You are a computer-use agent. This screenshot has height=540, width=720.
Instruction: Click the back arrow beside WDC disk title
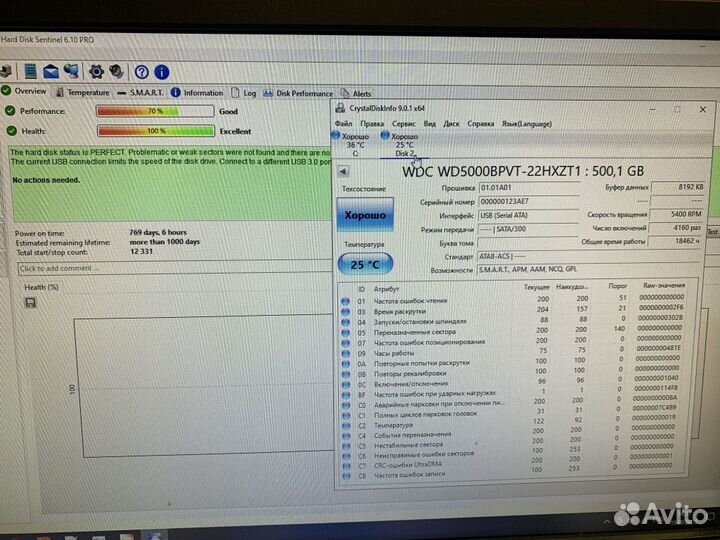pos(343,172)
